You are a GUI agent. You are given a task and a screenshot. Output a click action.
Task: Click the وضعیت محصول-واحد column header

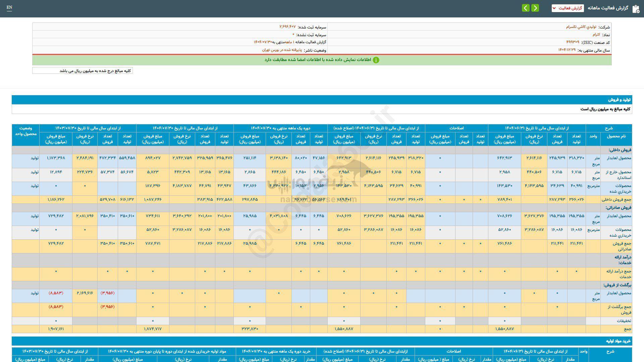point(25,131)
